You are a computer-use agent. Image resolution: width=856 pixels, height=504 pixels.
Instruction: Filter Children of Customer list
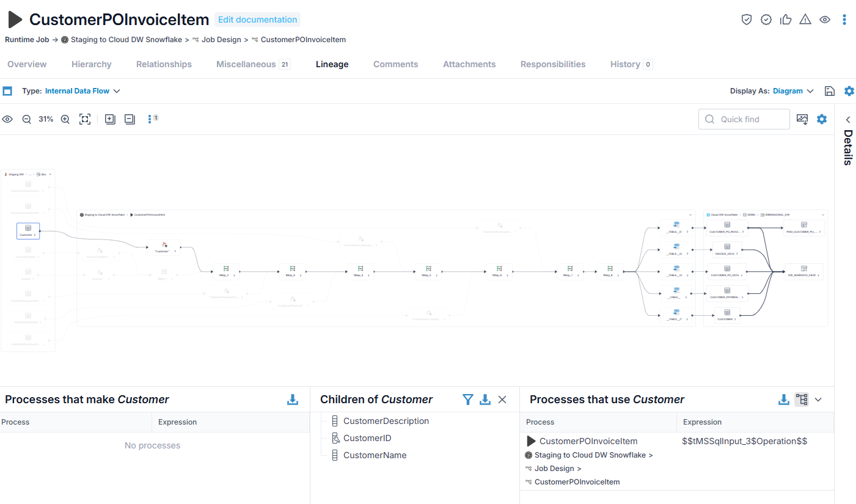coord(468,400)
